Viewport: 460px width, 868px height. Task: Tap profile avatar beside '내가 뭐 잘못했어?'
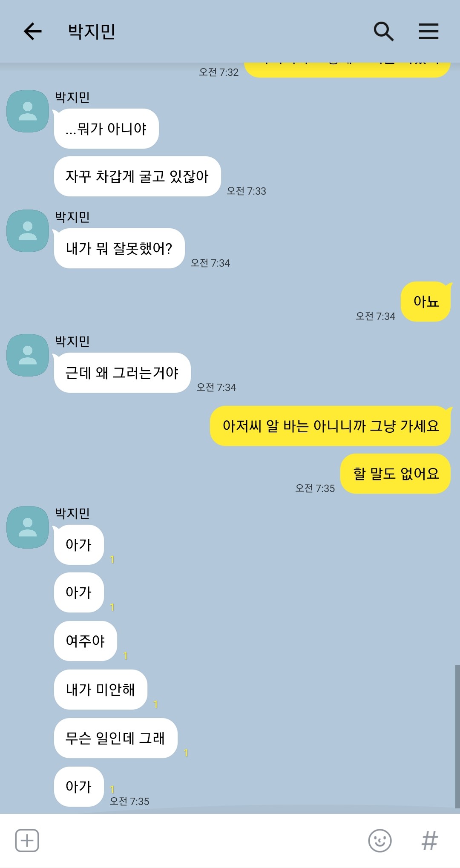coord(28,231)
